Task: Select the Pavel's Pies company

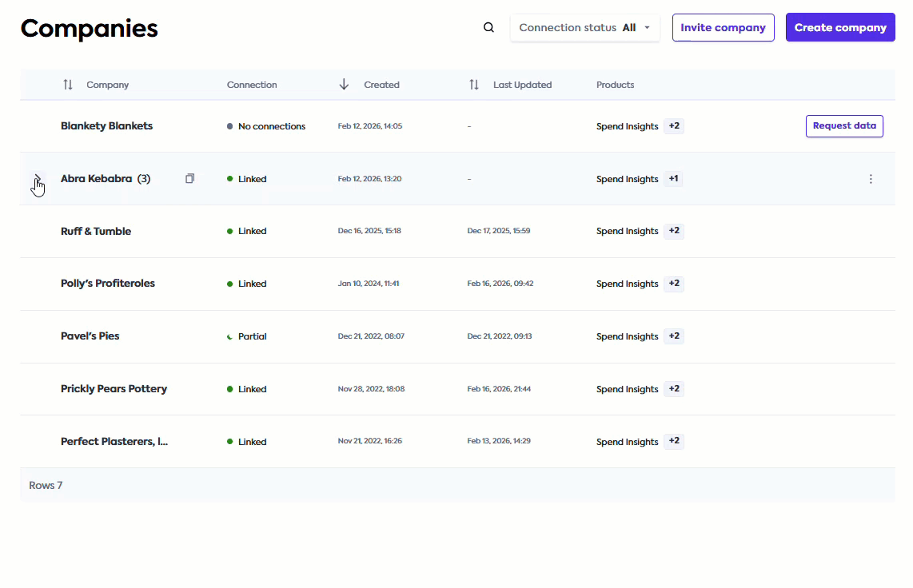Action: point(90,336)
